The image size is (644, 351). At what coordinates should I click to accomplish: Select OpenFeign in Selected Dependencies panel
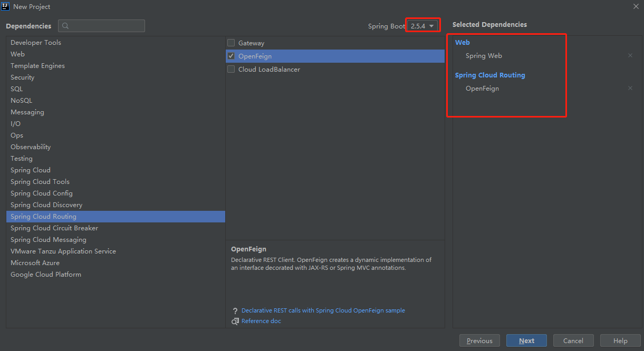(482, 89)
